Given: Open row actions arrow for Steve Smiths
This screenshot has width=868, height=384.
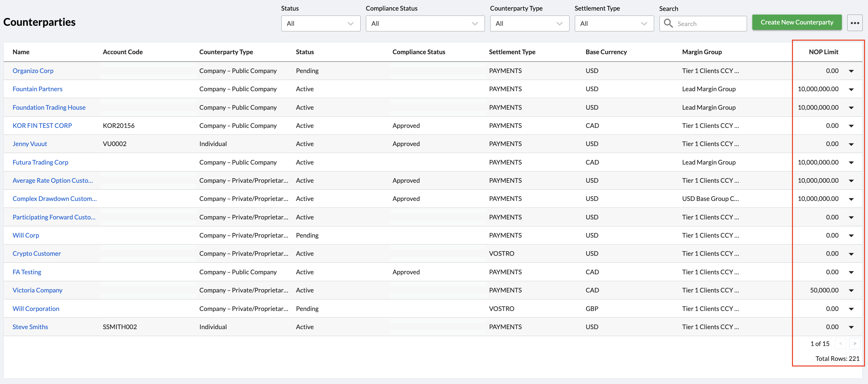Looking at the screenshot, I should point(851,327).
